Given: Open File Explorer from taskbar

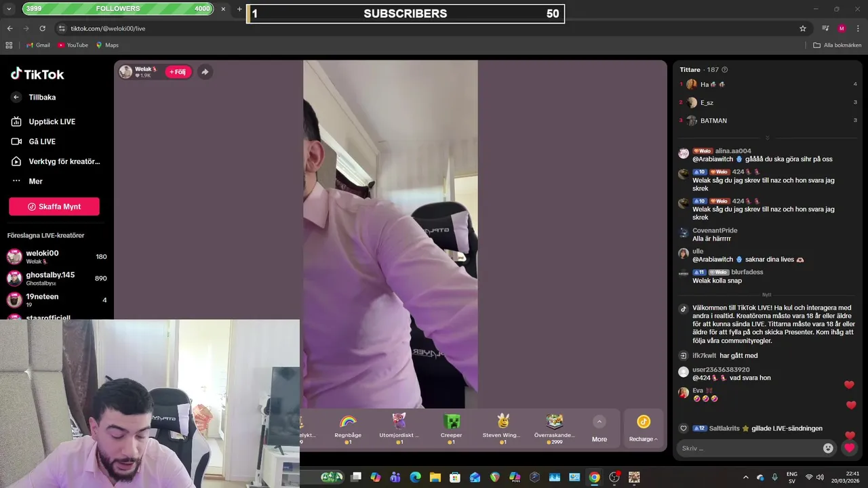Looking at the screenshot, I should [435, 477].
